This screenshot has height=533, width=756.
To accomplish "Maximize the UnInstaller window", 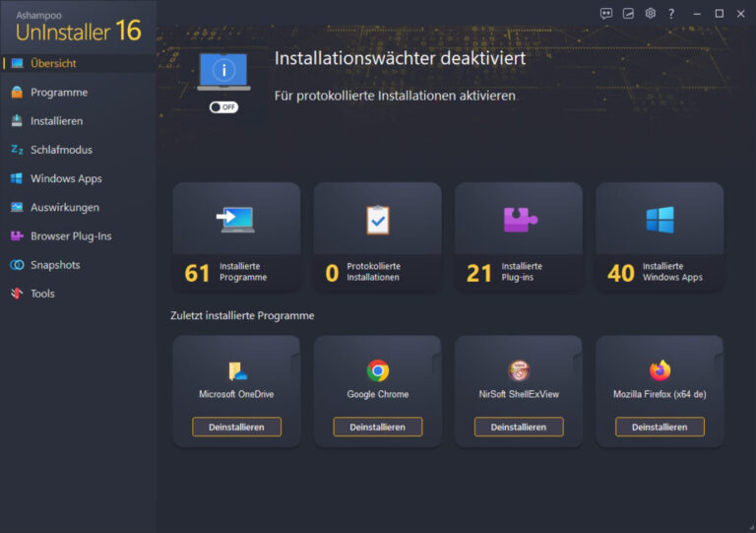I will (719, 14).
